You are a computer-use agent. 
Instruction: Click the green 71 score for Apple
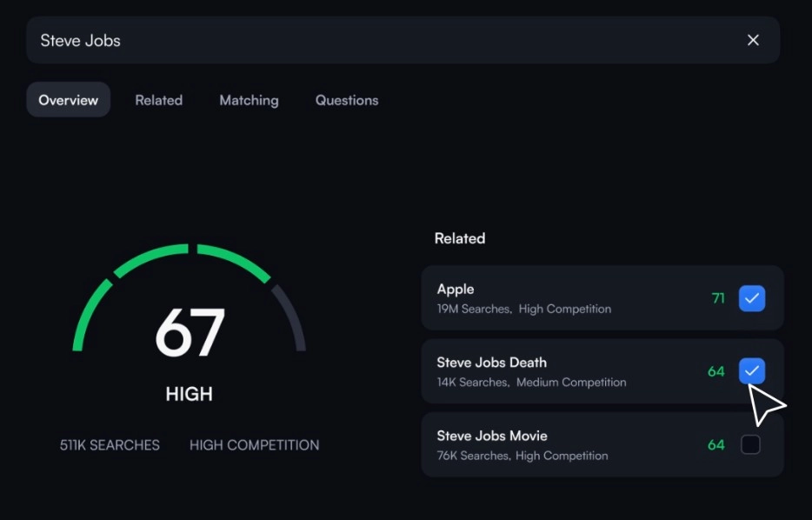[718, 298]
